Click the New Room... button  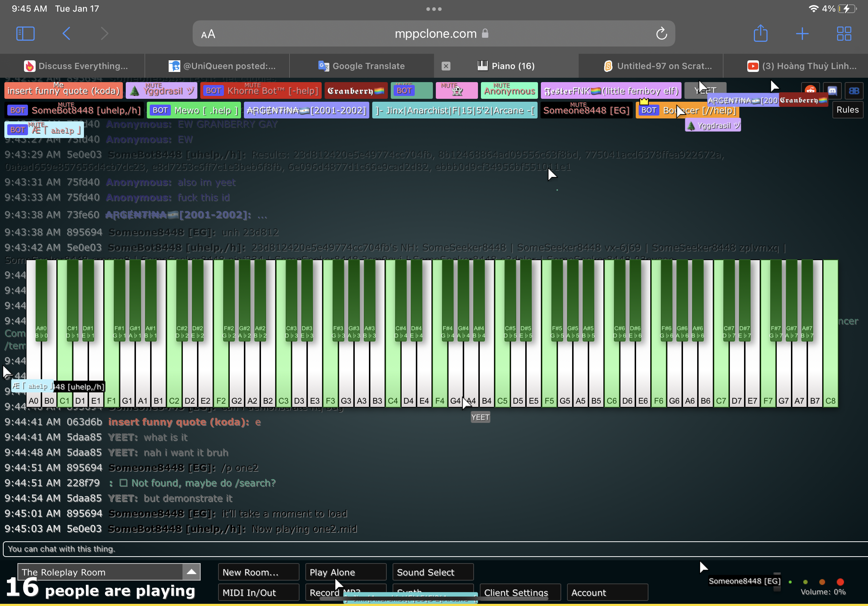tap(258, 572)
